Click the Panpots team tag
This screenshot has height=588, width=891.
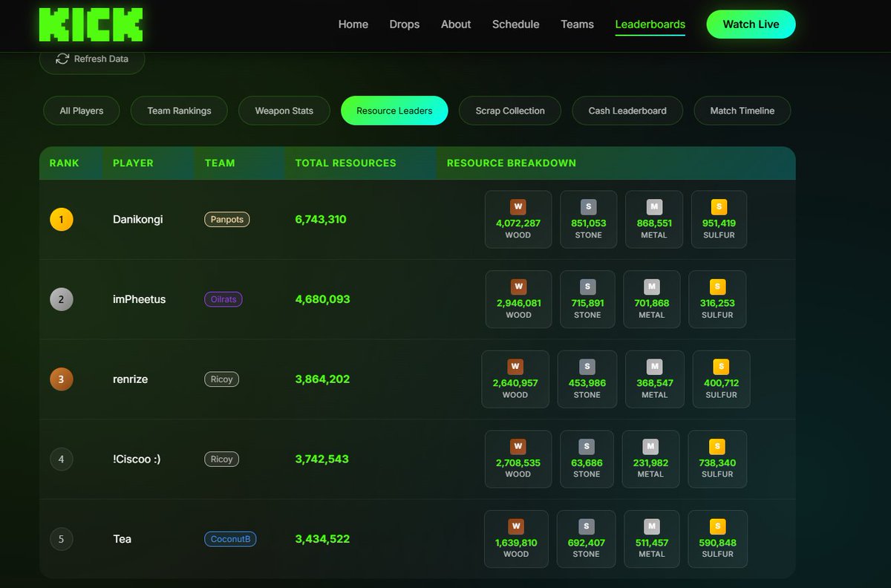227,220
